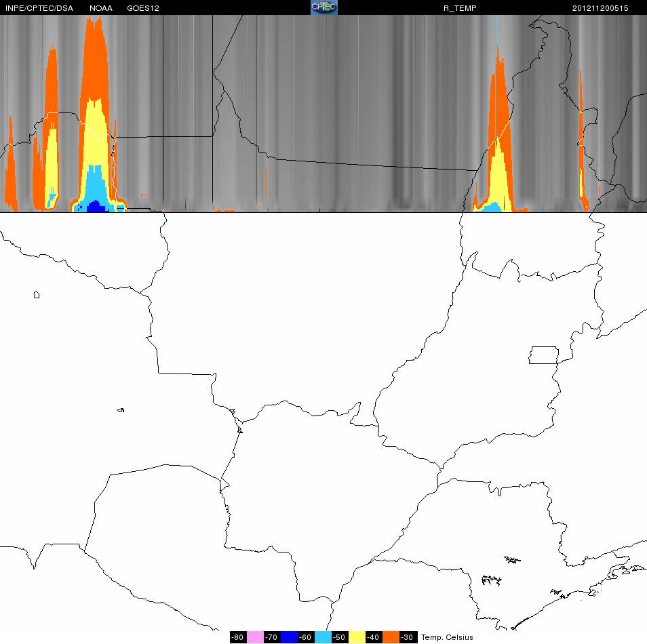Viewport: 647px width, 644px height.
Task: Click the -80 legend value box
Action: [238, 637]
